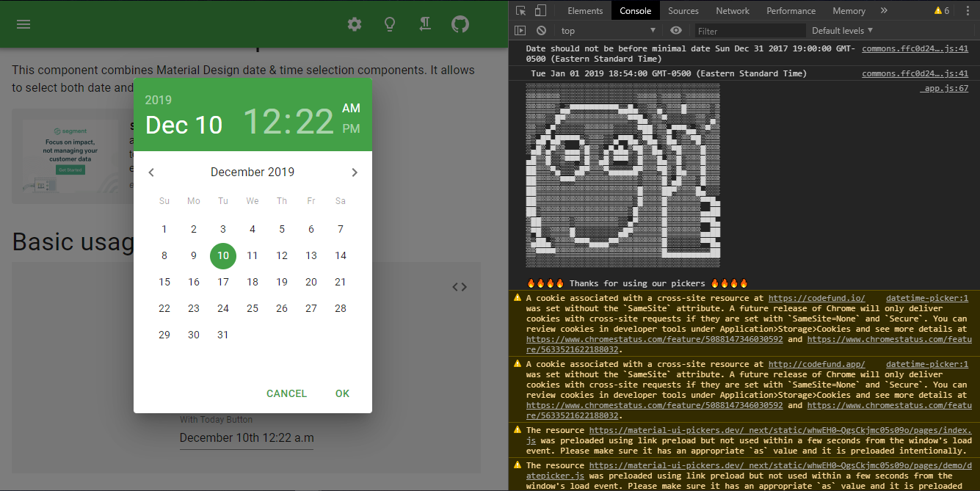Select the minutes value 22 in header
This screenshot has width=980, height=491.
pyautogui.click(x=315, y=121)
